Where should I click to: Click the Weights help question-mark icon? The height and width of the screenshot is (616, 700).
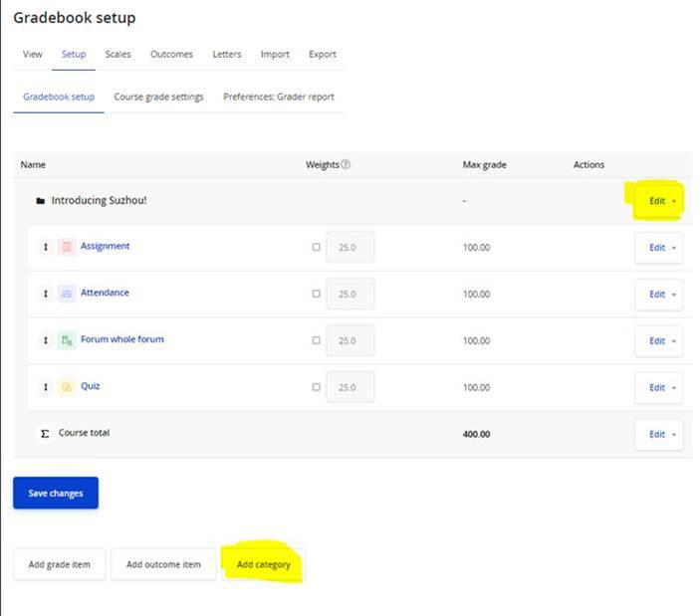tap(346, 164)
